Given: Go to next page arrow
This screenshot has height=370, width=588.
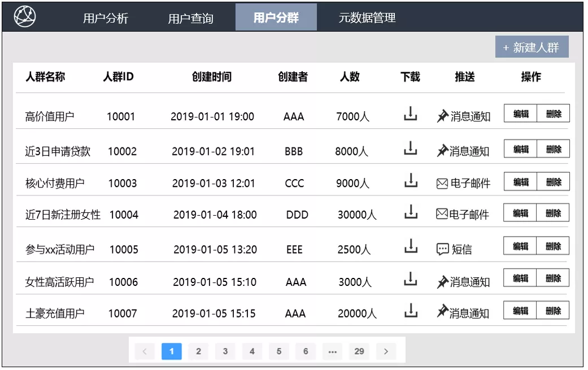Looking at the screenshot, I should 386,351.
